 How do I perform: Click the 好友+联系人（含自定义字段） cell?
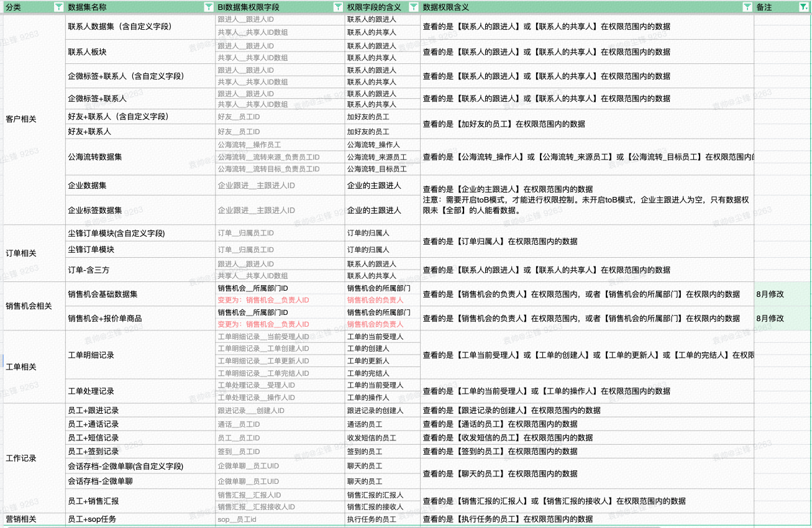[140, 117]
